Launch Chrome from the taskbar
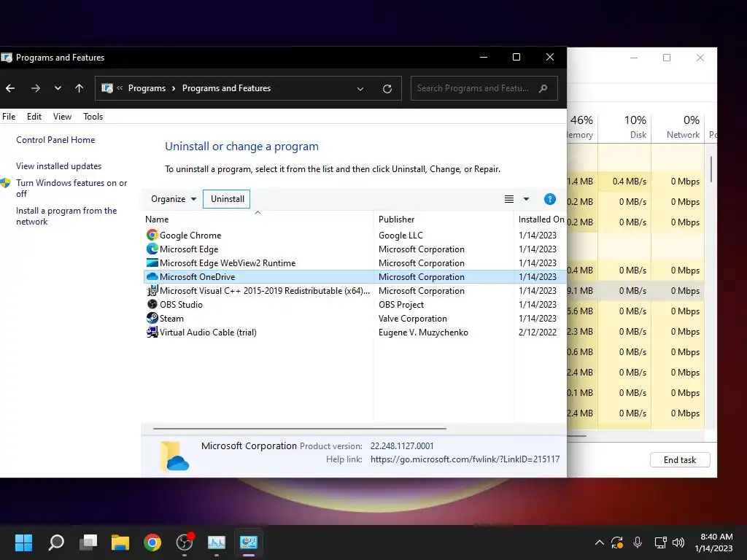This screenshot has height=560, width=747. coord(152,542)
